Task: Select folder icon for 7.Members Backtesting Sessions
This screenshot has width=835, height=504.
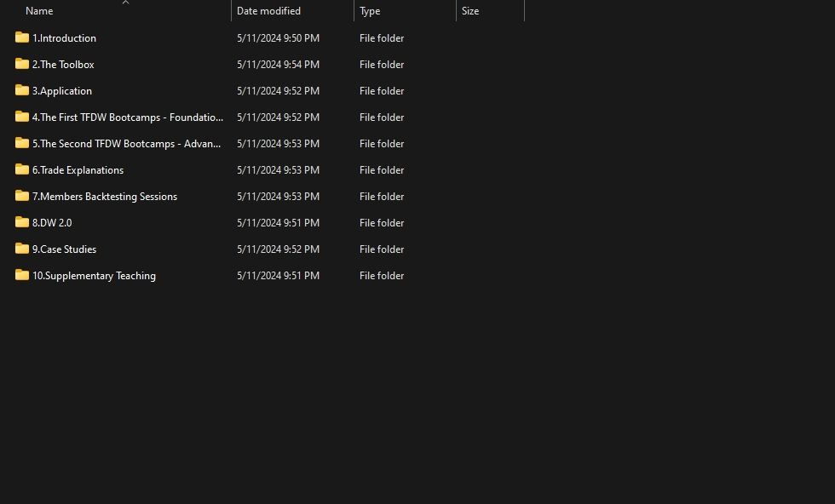Action: point(22,196)
